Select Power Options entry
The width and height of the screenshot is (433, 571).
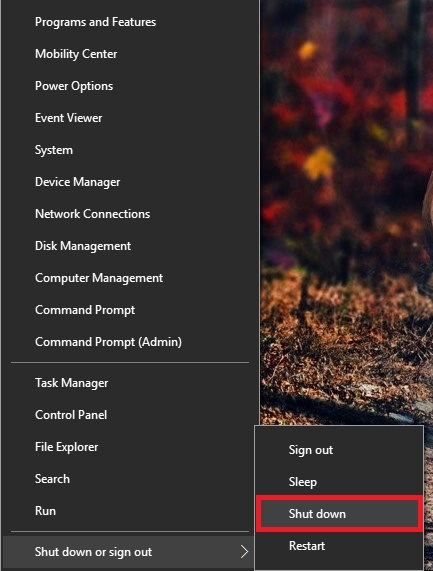[129, 86]
